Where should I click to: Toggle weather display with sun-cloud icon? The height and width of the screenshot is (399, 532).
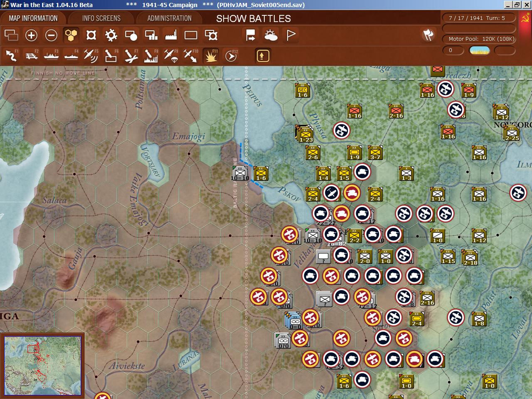[271, 35]
